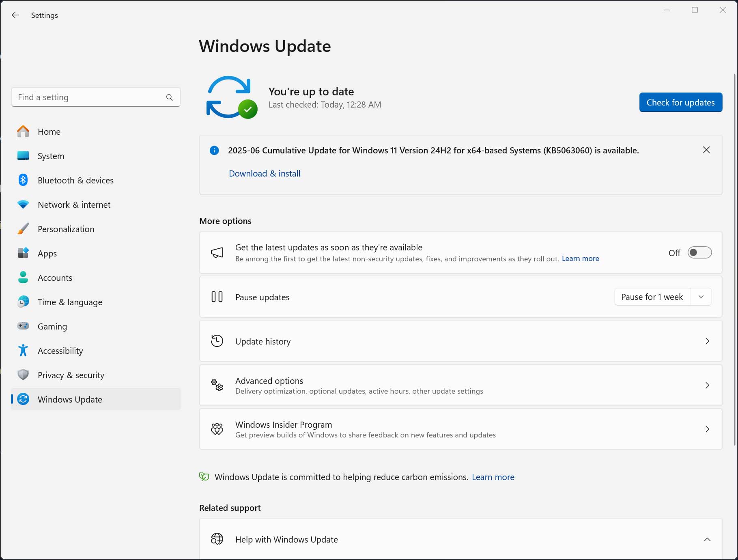Image resolution: width=738 pixels, height=560 pixels.
Task: Open Privacy & security settings
Action: pyautogui.click(x=96, y=375)
